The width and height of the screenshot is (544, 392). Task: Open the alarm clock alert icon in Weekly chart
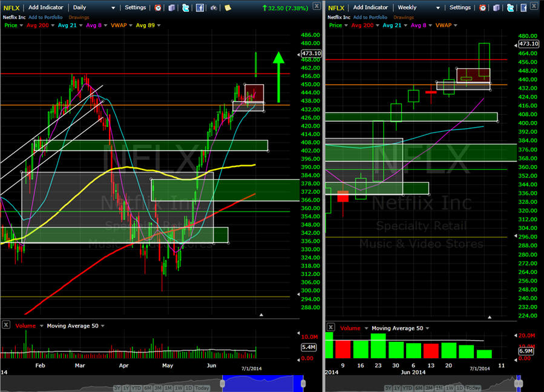pos(483,8)
